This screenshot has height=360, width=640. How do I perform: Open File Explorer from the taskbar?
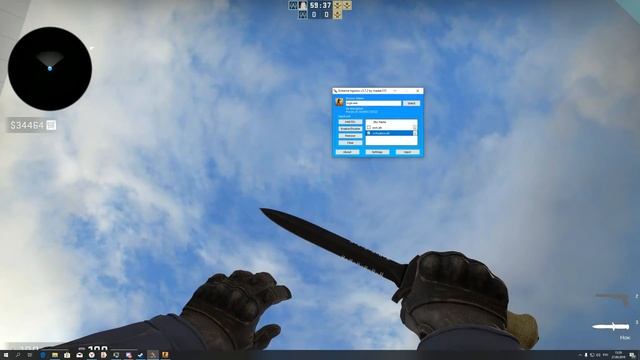point(55,355)
